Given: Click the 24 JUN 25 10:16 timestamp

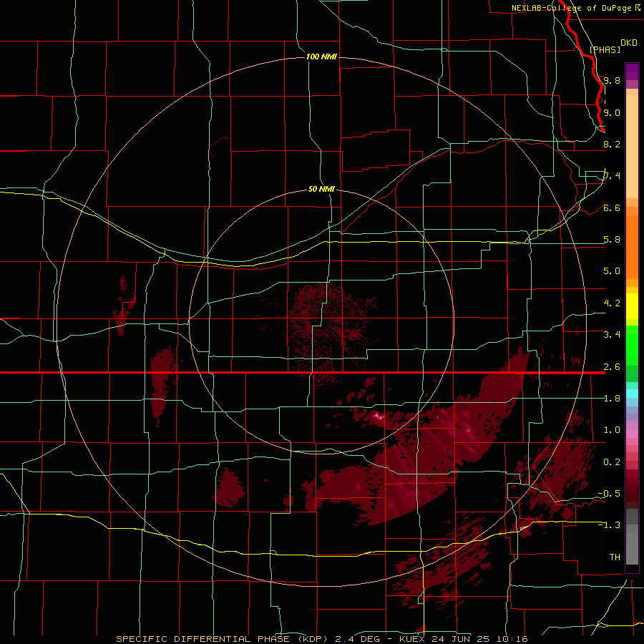Looking at the screenshot, I should point(478,639).
